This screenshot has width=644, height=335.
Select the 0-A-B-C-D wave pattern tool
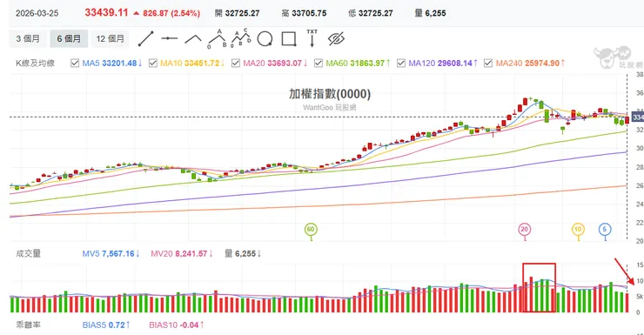(x=241, y=38)
